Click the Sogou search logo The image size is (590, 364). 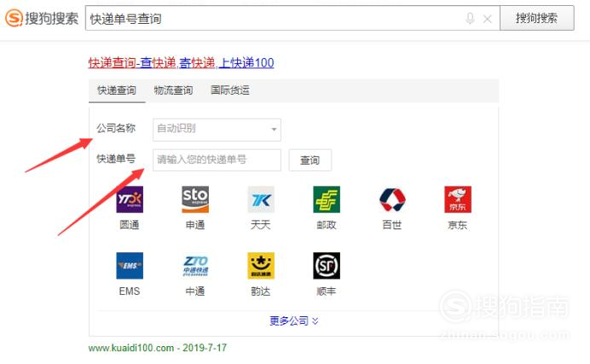[x=42, y=18]
